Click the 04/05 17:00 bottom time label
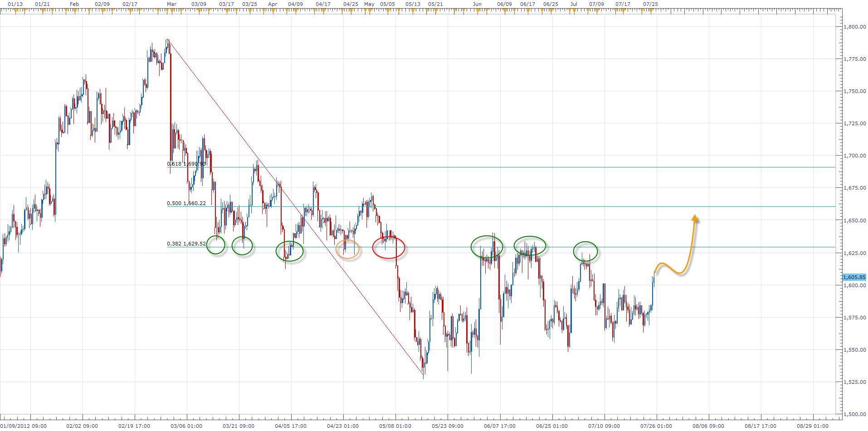This screenshot has width=868, height=431. point(291,426)
